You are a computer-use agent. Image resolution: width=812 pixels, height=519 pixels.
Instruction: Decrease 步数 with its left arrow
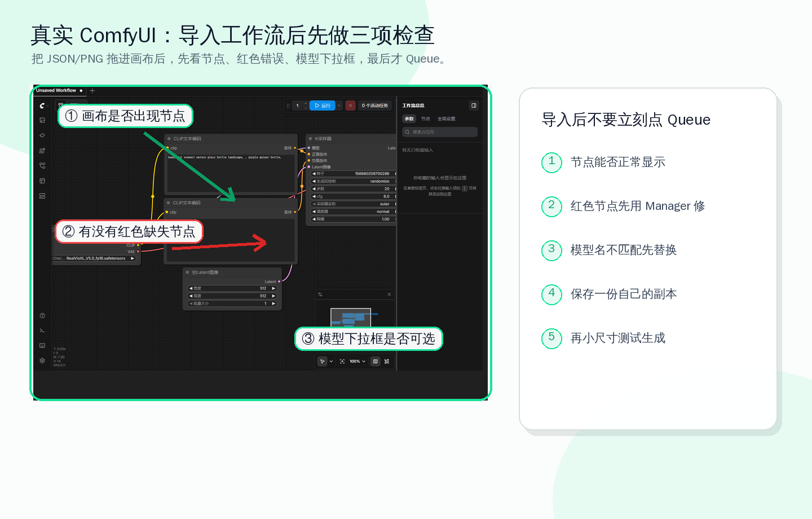point(314,189)
